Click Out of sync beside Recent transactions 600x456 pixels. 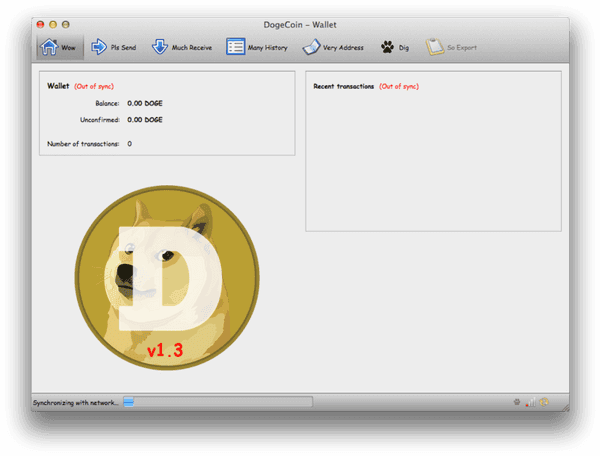click(x=399, y=86)
